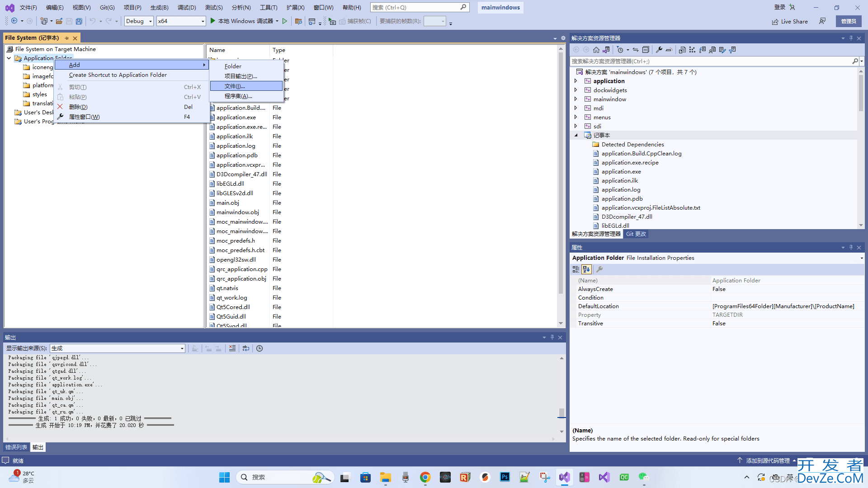Select Folder in the Add submenu
This screenshot has height=488, width=868.
pyautogui.click(x=246, y=66)
